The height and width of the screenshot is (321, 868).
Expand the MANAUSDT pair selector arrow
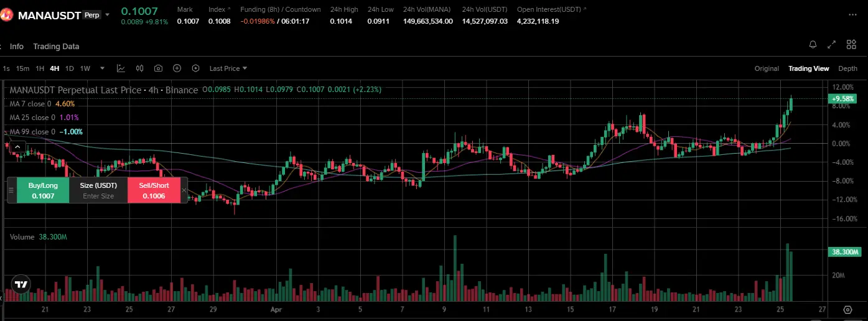point(107,15)
